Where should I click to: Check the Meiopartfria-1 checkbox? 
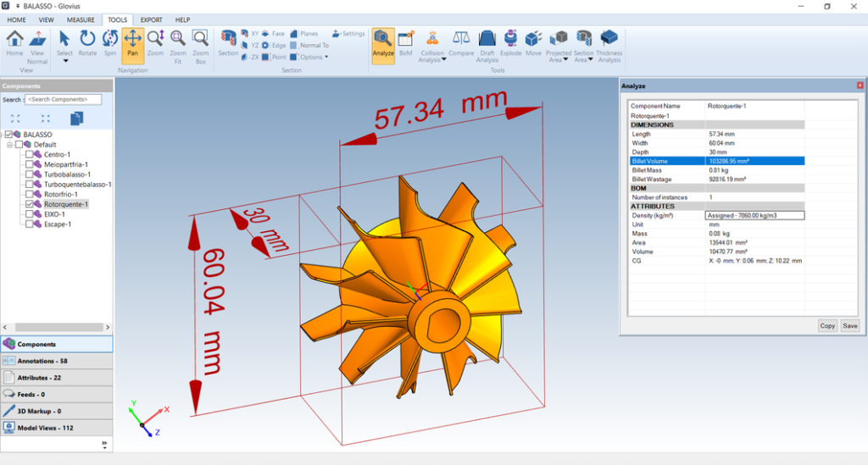click(x=30, y=164)
